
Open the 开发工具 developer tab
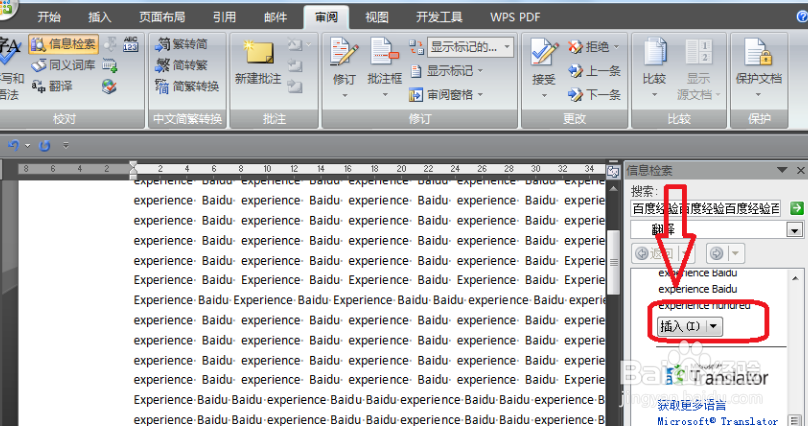click(x=439, y=17)
